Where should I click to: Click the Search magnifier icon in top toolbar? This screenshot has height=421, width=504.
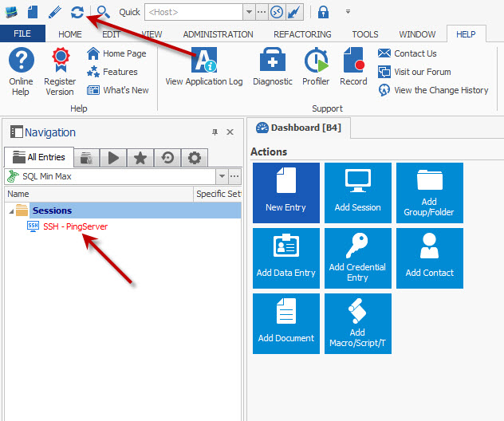click(x=104, y=12)
